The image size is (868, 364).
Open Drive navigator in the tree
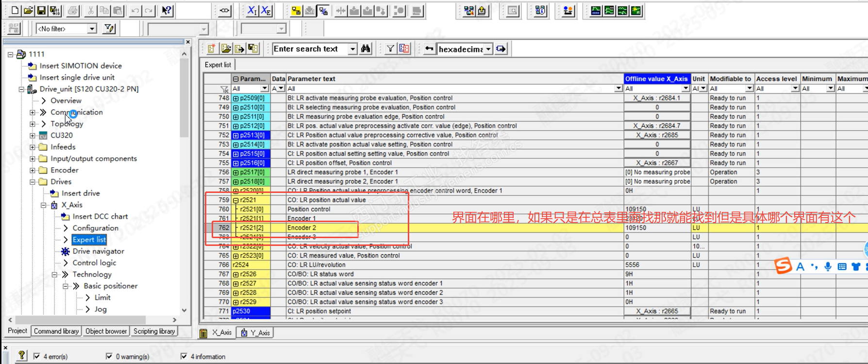(x=98, y=251)
